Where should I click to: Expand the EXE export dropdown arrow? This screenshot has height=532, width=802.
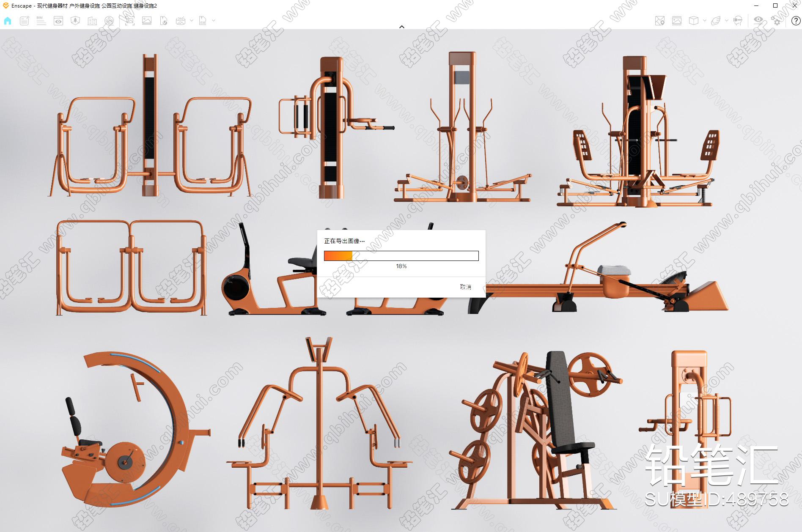(214, 20)
